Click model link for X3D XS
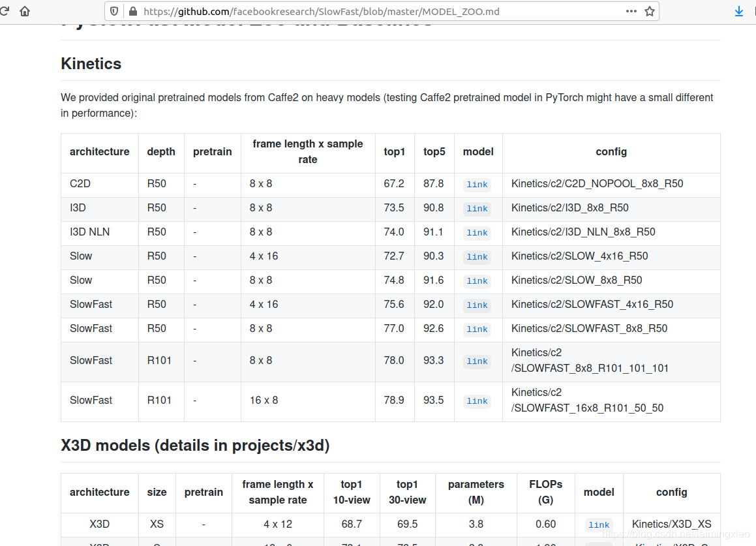 (599, 525)
